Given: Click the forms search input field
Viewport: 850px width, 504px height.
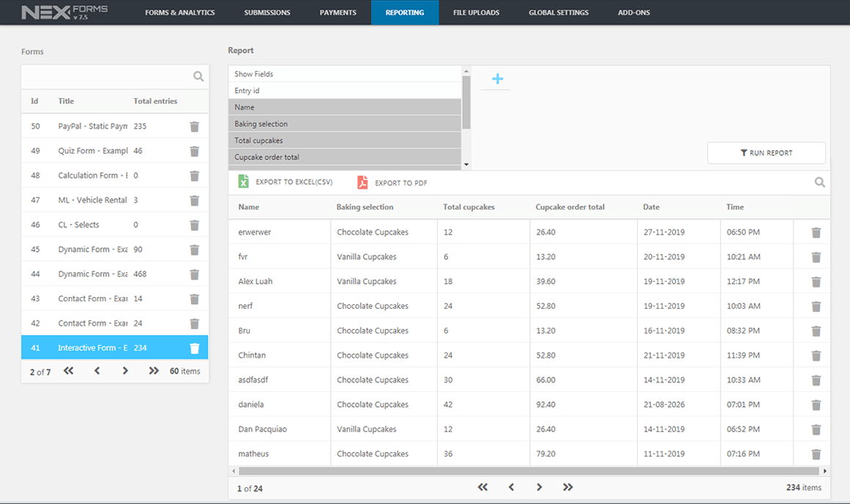Looking at the screenshot, I should point(107,77).
